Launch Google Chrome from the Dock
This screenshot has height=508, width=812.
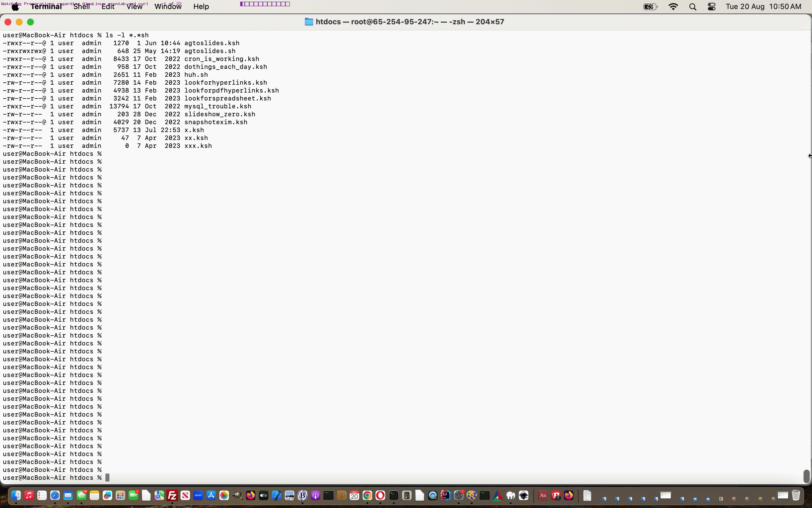pos(367,495)
